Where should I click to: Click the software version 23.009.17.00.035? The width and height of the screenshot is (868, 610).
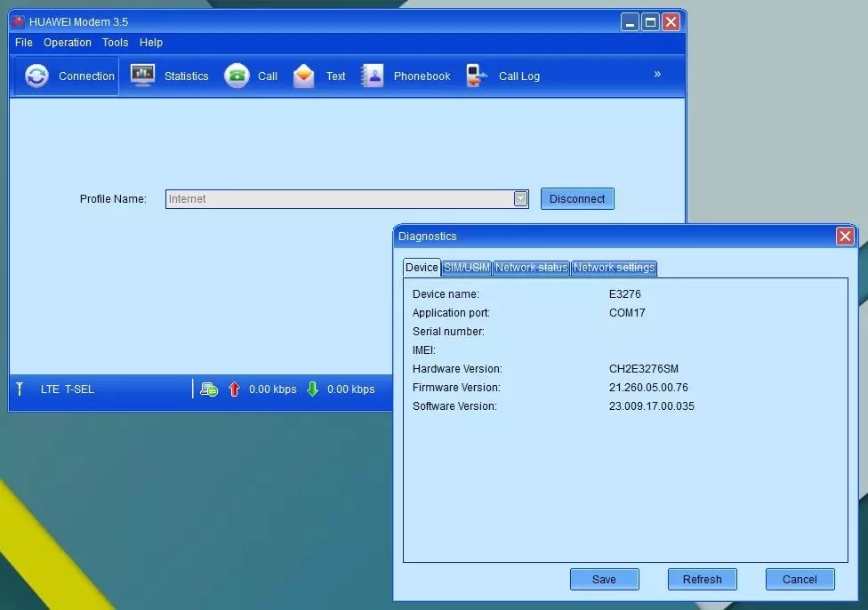coord(652,406)
